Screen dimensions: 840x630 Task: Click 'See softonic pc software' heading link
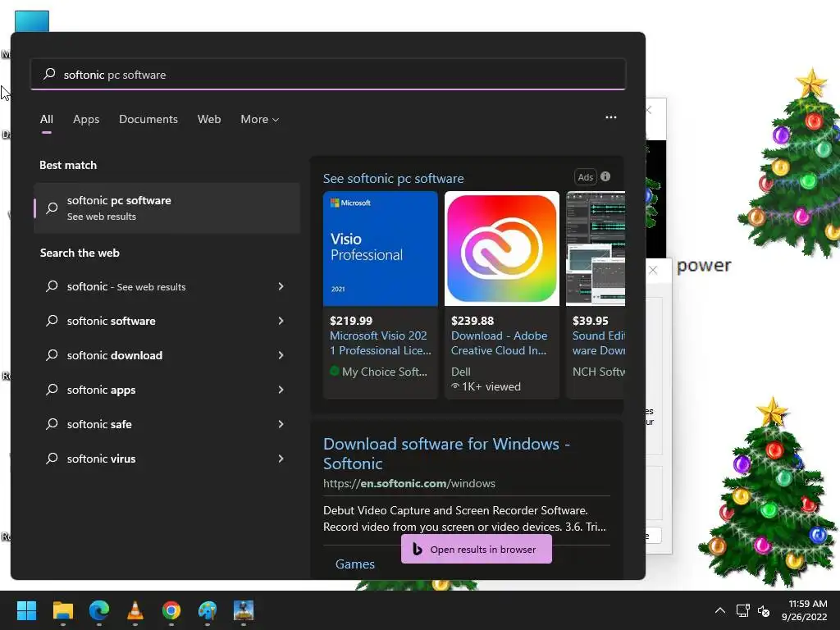pos(393,178)
